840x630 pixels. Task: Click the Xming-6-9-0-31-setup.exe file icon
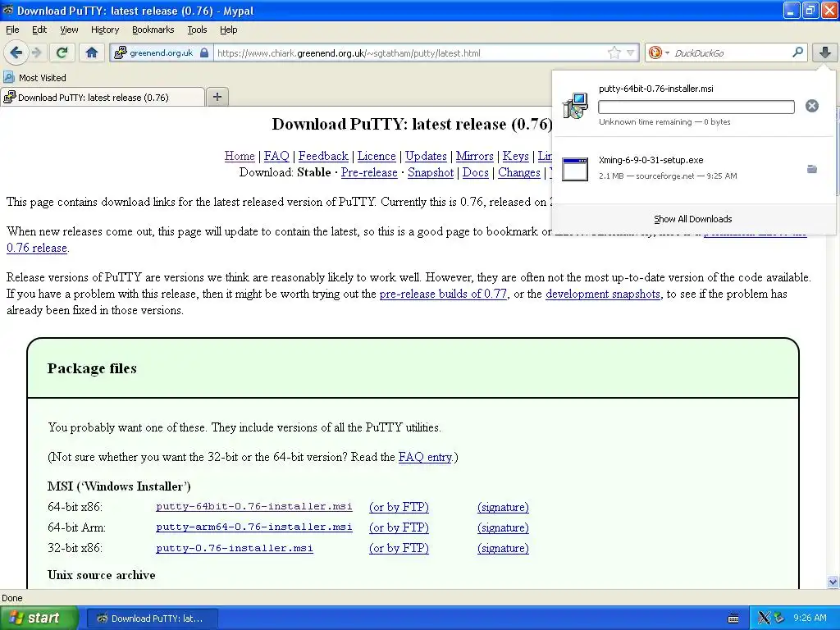575,169
